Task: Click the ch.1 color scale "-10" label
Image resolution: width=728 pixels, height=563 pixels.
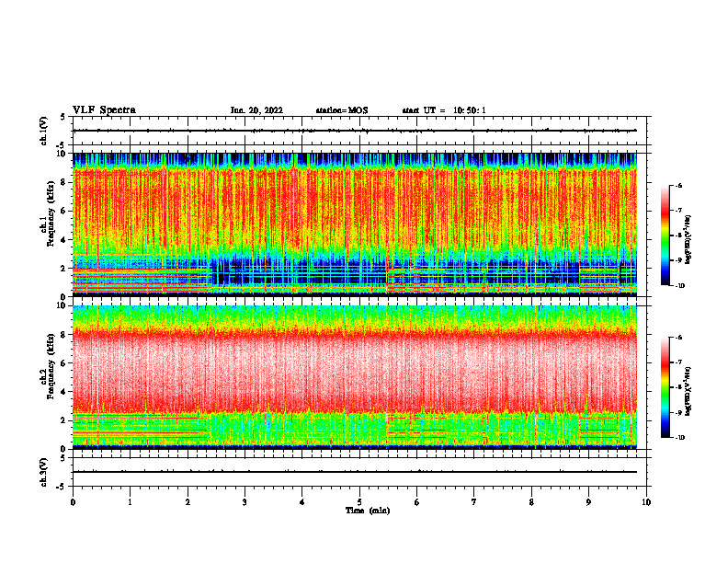Action: point(680,286)
